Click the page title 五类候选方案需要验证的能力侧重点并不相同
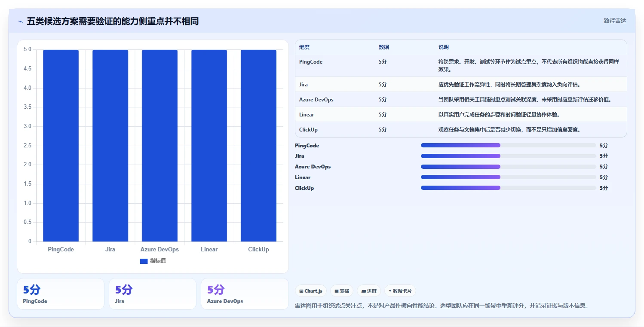The image size is (644, 327). [113, 21]
